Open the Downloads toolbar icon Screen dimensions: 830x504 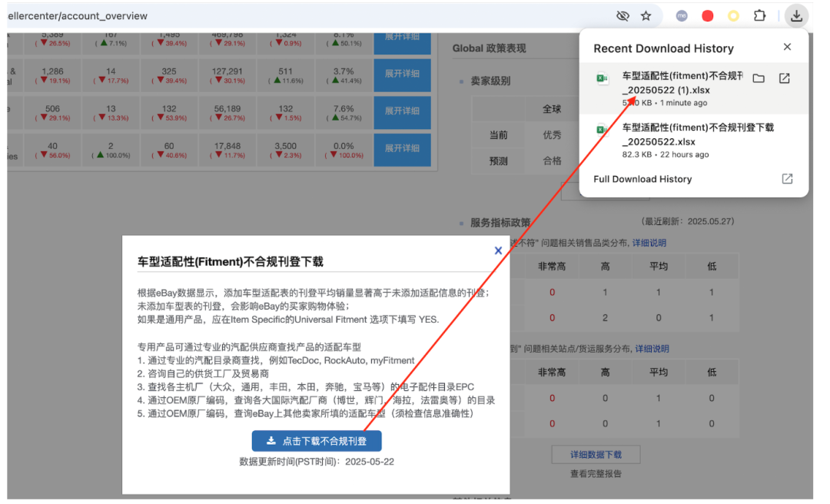[796, 15]
